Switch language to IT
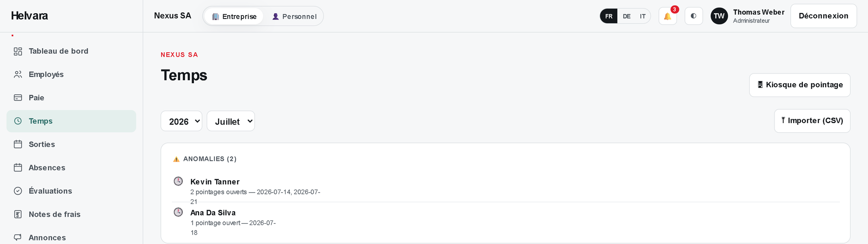Image resolution: width=868 pixels, height=244 pixels. 643,16
